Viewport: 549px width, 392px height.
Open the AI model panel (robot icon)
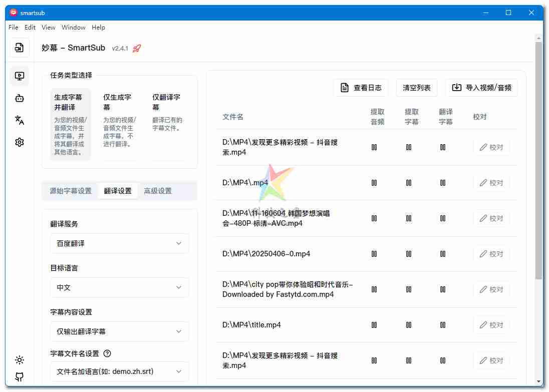[19, 98]
